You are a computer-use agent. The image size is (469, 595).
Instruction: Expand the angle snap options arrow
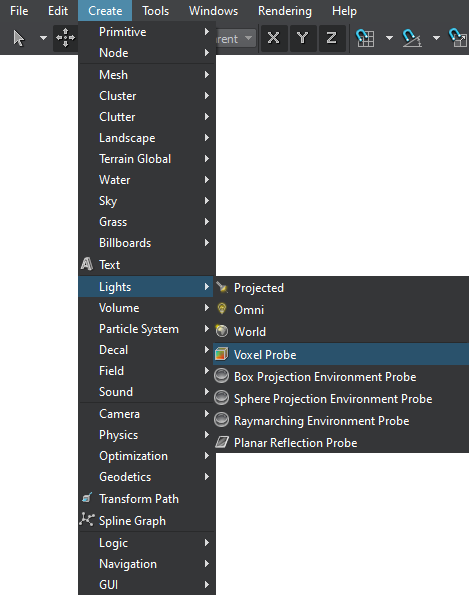436,38
